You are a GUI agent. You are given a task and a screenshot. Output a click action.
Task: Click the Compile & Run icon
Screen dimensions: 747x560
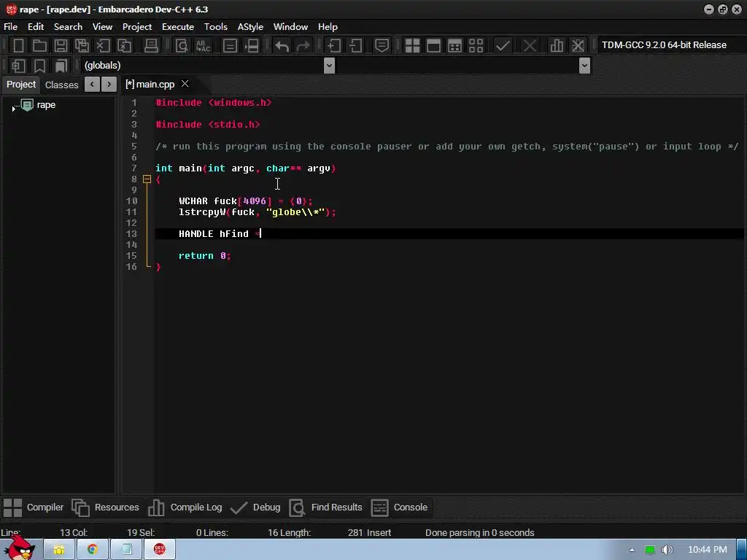click(455, 46)
